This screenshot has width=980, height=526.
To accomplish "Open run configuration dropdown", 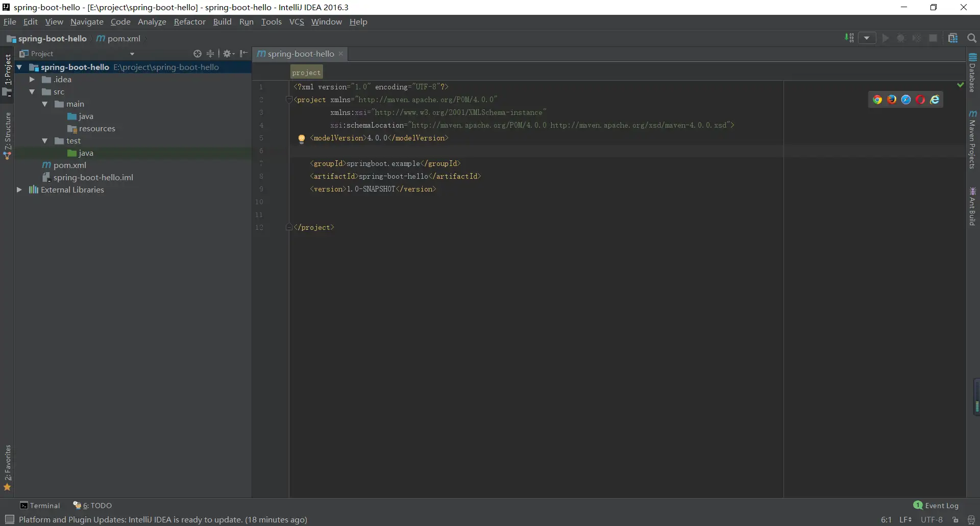I will (x=867, y=38).
